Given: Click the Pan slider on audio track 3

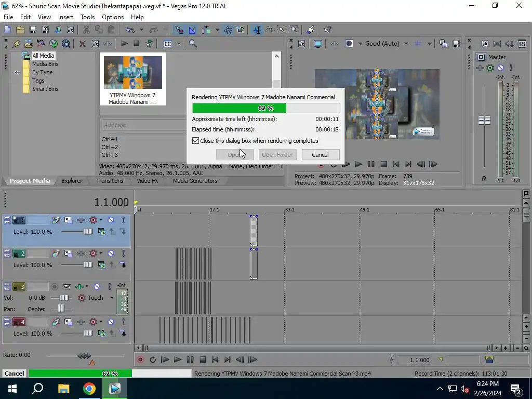Looking at the screenshot, I should [61, 309].
